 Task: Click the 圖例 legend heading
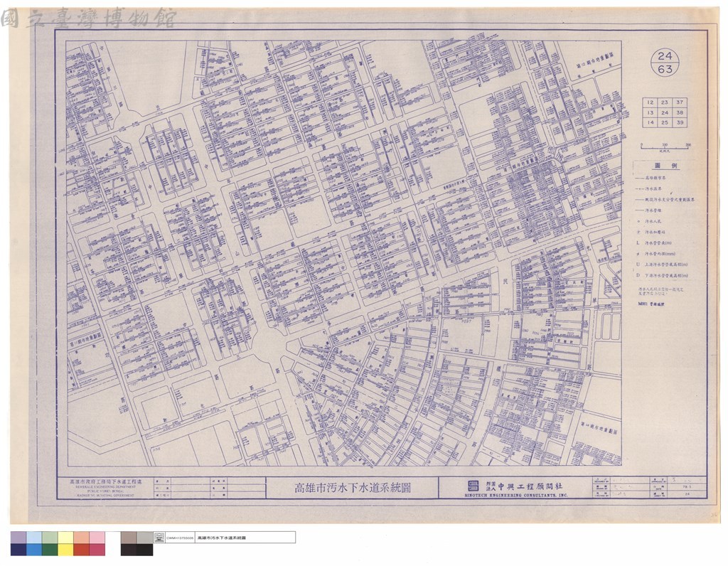coord(665,166)
